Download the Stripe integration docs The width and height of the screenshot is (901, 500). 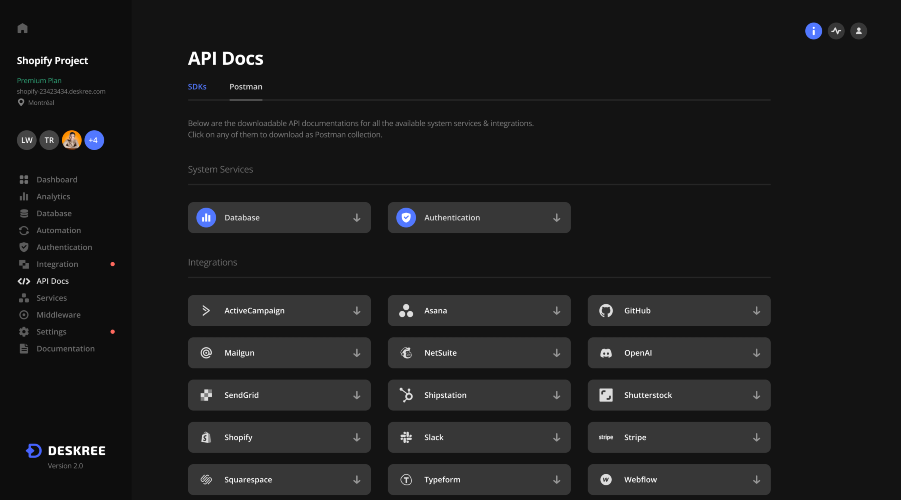click(x=679, y=437)
